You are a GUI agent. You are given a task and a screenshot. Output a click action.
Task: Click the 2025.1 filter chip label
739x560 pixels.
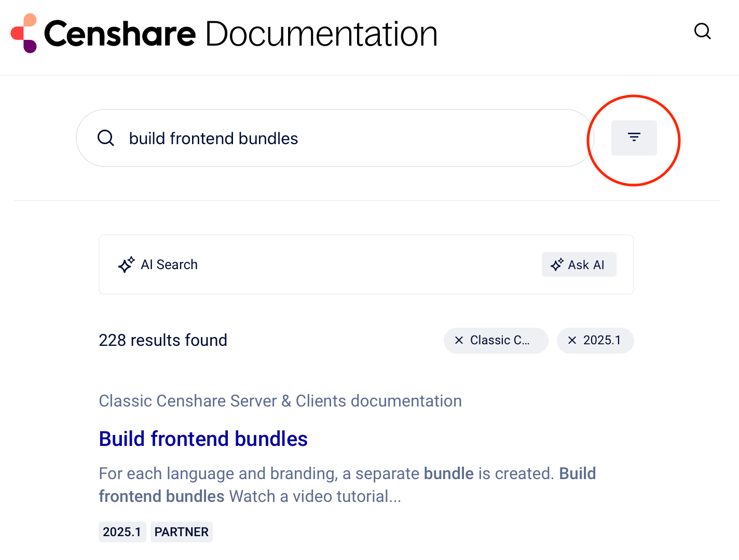click(x=601, y=341)
